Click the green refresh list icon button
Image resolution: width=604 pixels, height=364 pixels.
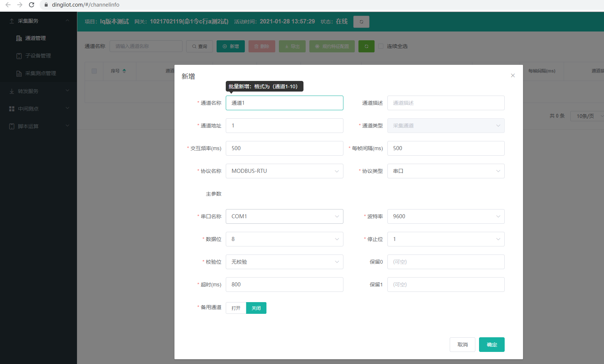click(x=366, y=46)
